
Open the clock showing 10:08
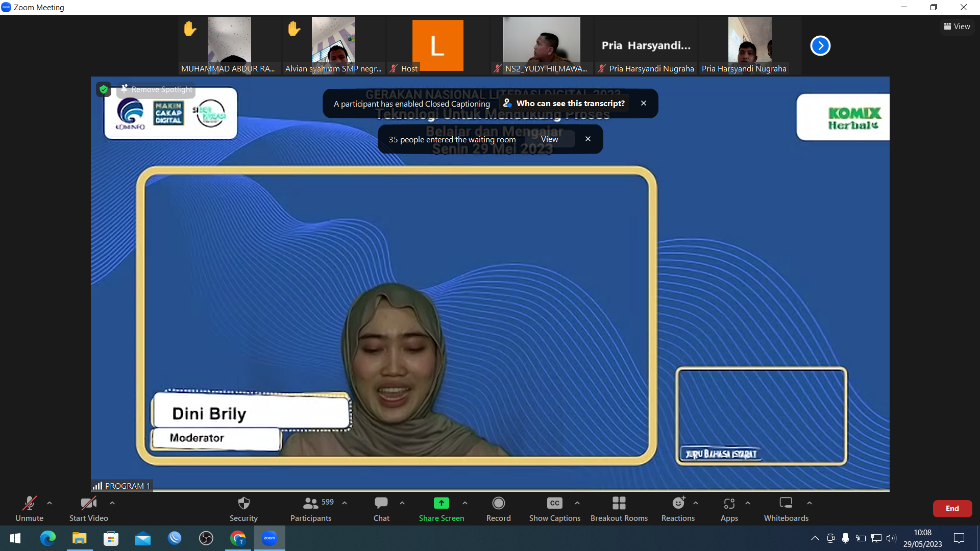pyautogui.click(x=922, y=538)
